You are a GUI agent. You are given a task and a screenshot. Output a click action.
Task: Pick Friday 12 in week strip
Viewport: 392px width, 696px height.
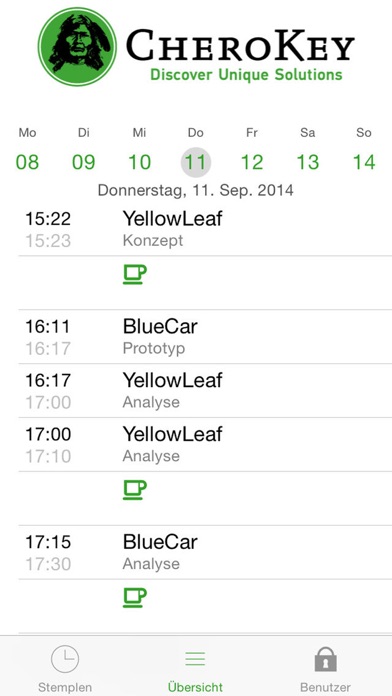252,162
